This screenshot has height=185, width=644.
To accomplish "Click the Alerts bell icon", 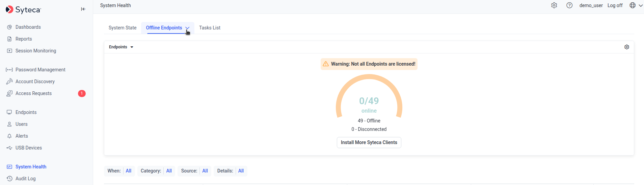I will pyautogui.click(x=9, y=136).
